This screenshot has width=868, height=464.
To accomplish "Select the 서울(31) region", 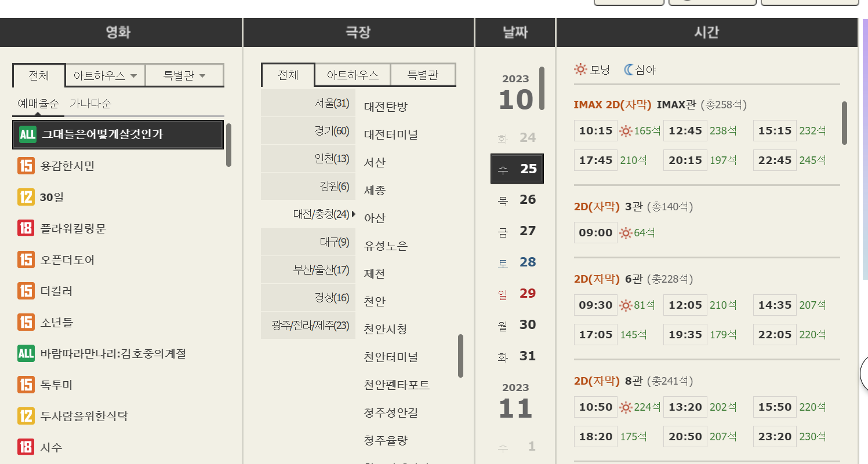I will [308, 103].
